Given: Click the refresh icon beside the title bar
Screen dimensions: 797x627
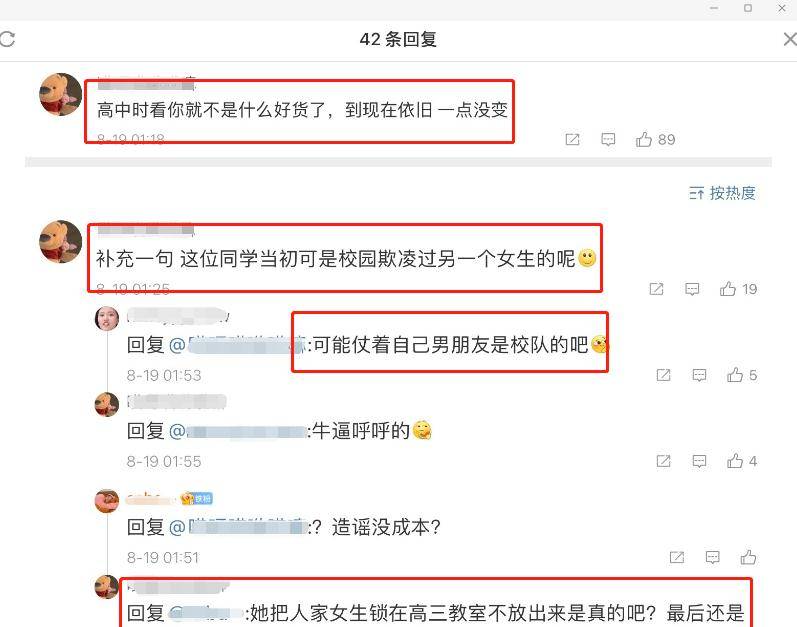Looking at the screenshot, I should tap(7, 39).
